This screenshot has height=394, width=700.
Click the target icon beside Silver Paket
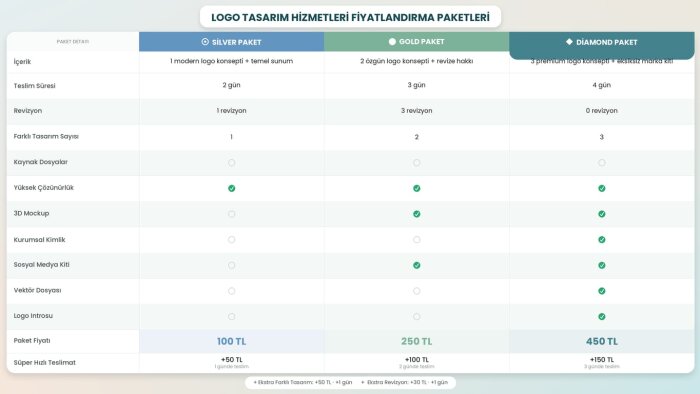coord(205,41)
